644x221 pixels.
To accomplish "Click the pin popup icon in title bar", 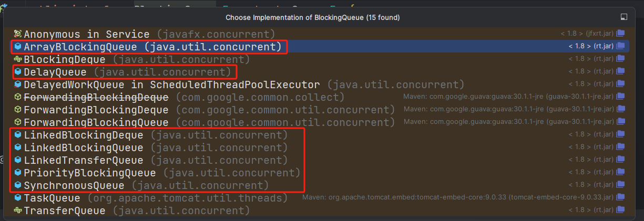I will tap(624, 17).
